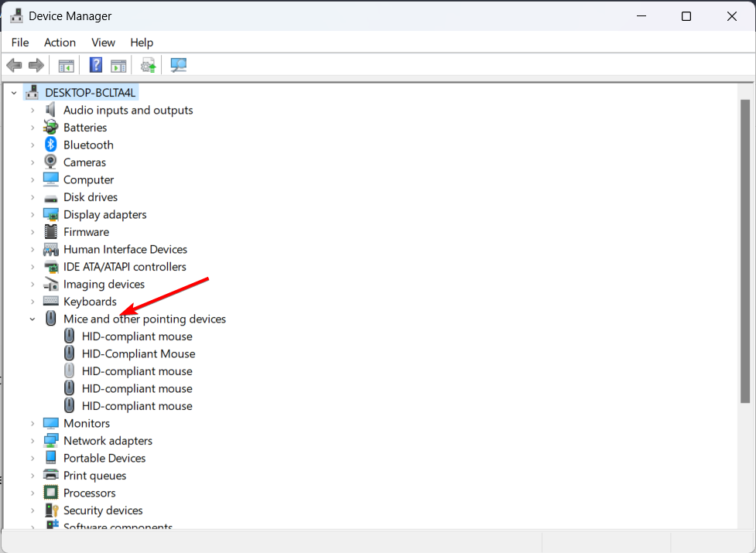Viewport: 756px width, 553px height.
Task: Click the Device Manager title bar icon
Action: (16, 16)
